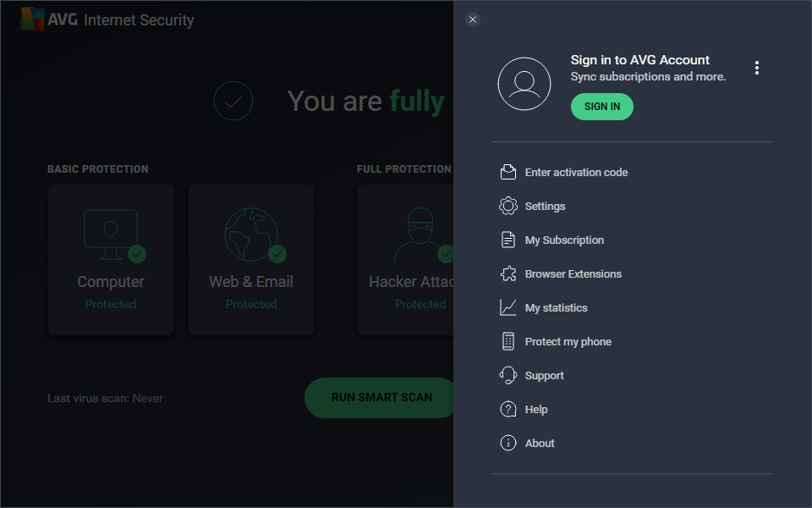Click the user profile avatar icon
The height and width of the screenshot is (508, 812).
coord(524,84)
